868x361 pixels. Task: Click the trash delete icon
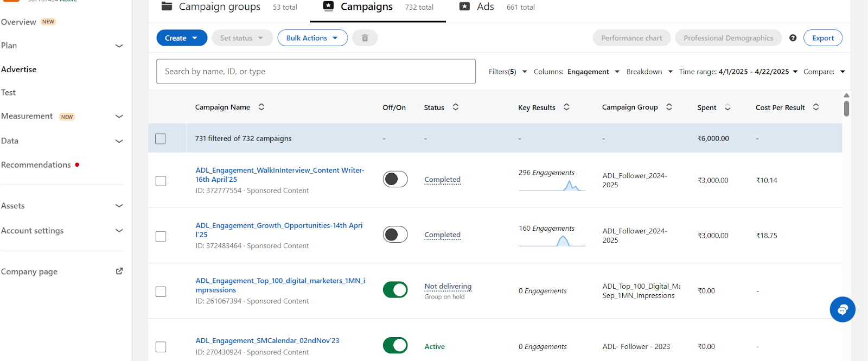(x=365, y=38)
